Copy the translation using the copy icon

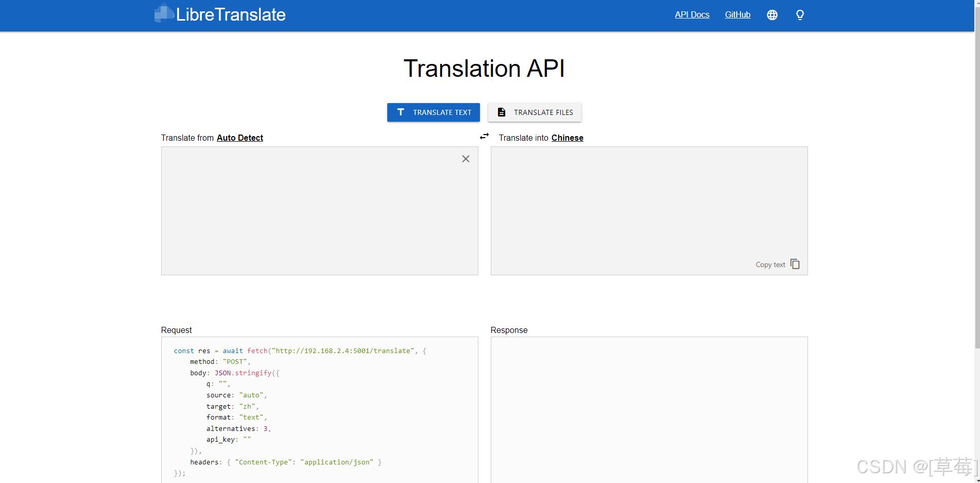point(795,263)
